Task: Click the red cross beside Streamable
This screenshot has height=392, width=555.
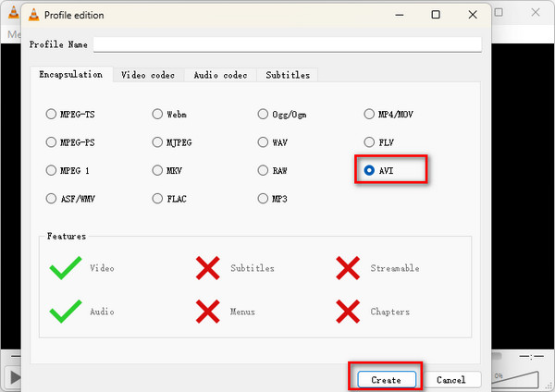Action: click(x=348, y=268)
